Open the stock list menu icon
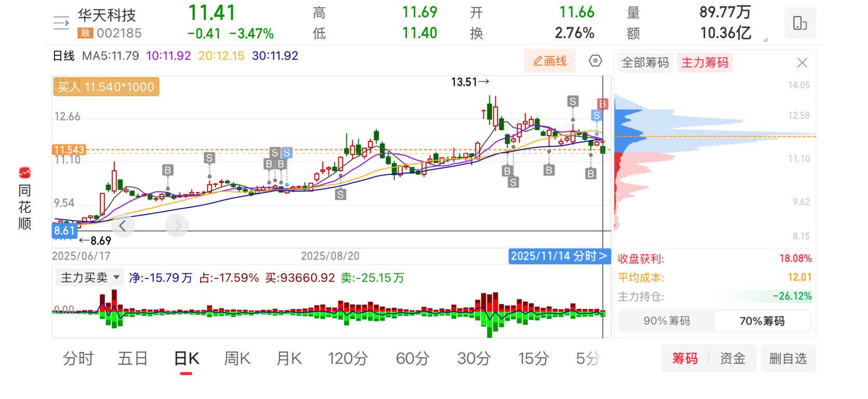 coord(61,23)
